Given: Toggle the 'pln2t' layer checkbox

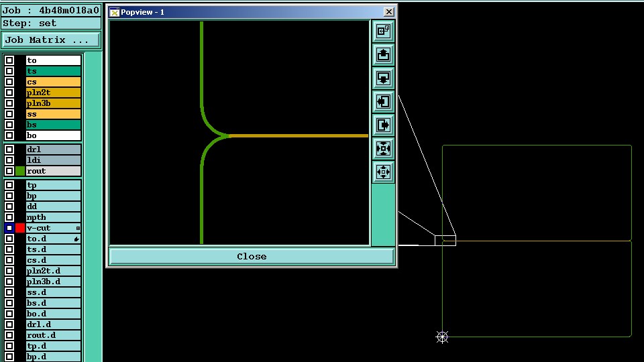Looking at the screenshot, I should tap(9, 93).
